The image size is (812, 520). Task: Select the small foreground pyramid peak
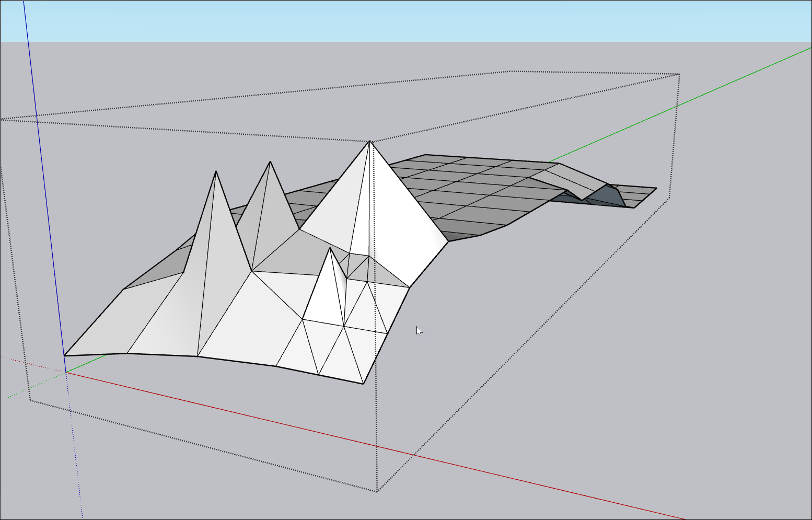coord(330,249)
